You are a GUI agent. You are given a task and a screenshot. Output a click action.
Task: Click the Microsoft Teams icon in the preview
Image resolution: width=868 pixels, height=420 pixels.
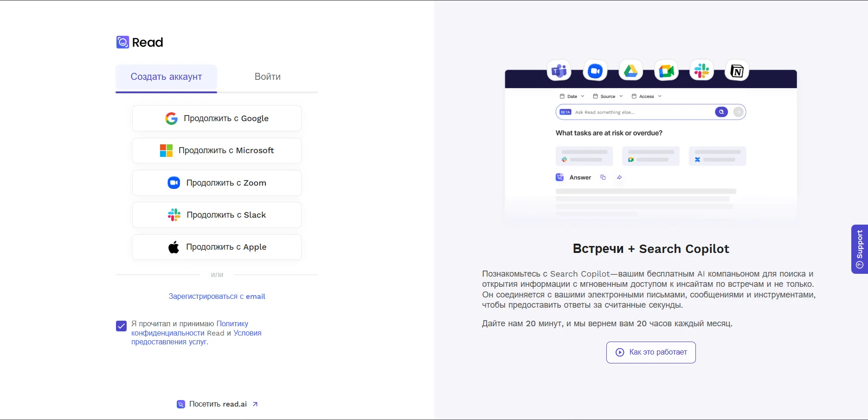(x=559, y=71)
